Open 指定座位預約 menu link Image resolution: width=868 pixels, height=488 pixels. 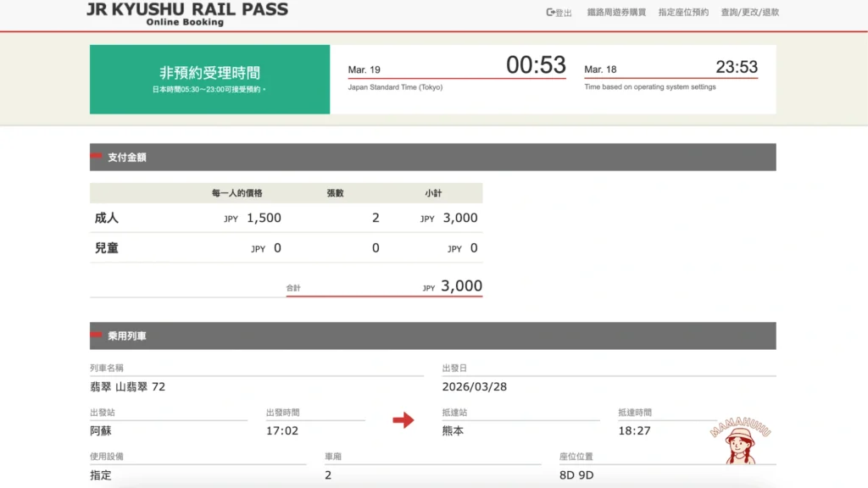pos(683,12)
